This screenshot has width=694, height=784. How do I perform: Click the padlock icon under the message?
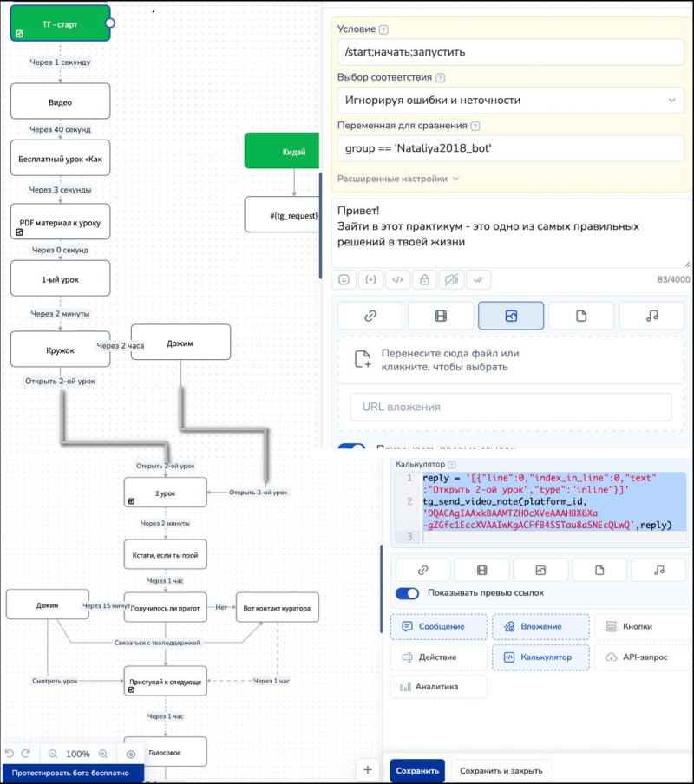coord(424,279)
